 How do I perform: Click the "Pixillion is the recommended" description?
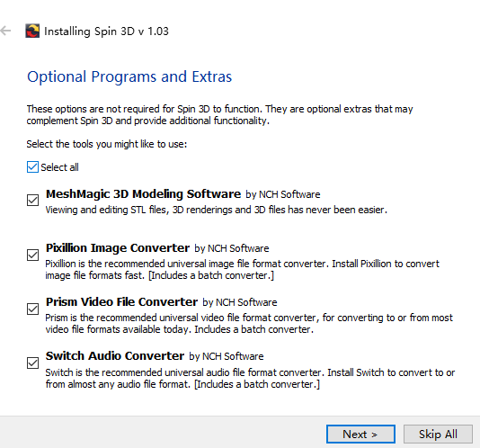242,269
